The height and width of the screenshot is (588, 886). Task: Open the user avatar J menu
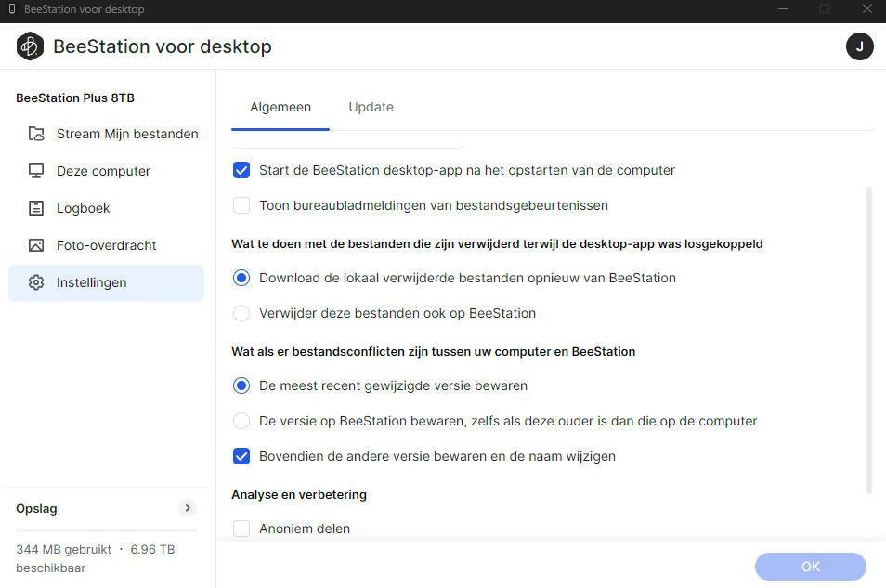click(859, 46)
